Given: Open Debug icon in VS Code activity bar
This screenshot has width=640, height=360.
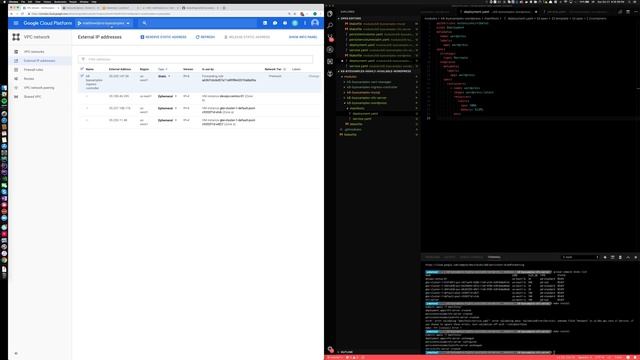Looking at the screenshot, I should tap(330, 49).
